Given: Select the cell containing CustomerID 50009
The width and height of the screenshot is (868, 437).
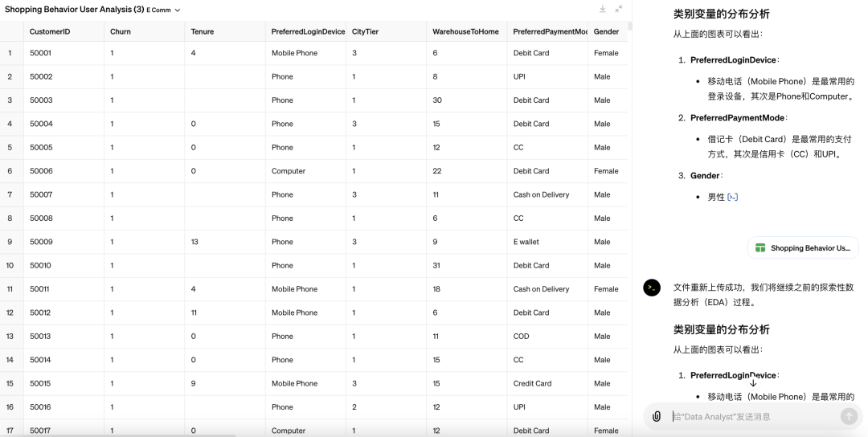Looking at the screenshot, I should [40, 242].
